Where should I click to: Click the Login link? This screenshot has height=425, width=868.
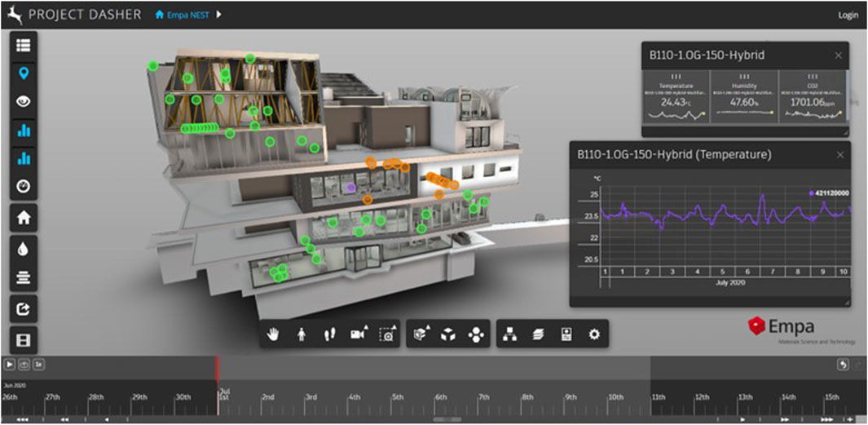[848, 15]
